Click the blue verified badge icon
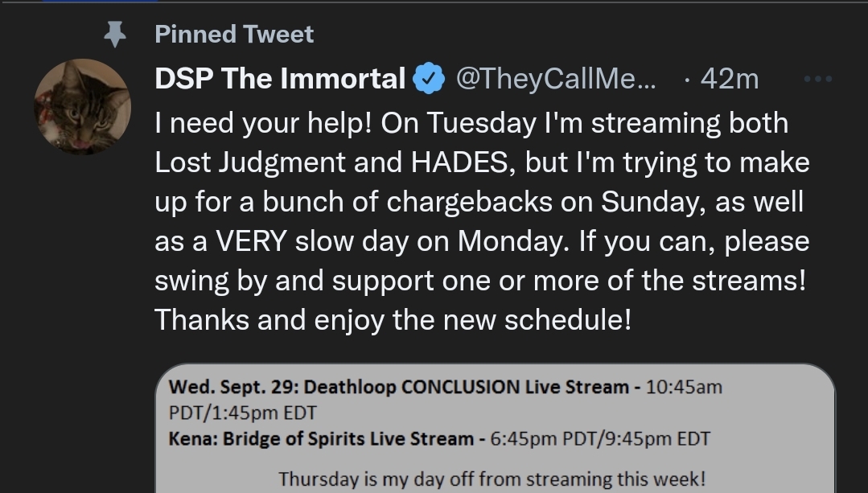Screen dimensions: 868x493 coord(429,79)
